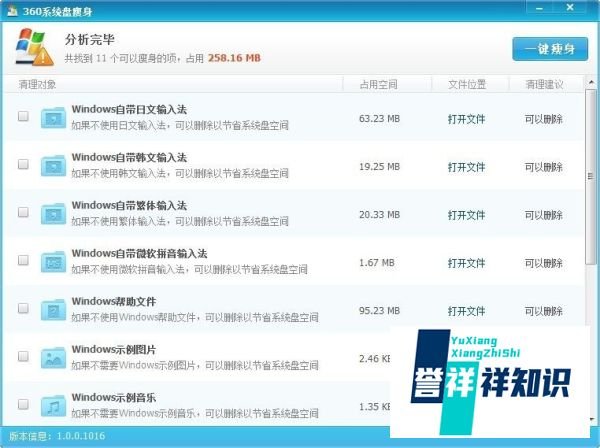Open file location for Japanese input method
This screenshot has width=600, height=448.
click(466, 119)
